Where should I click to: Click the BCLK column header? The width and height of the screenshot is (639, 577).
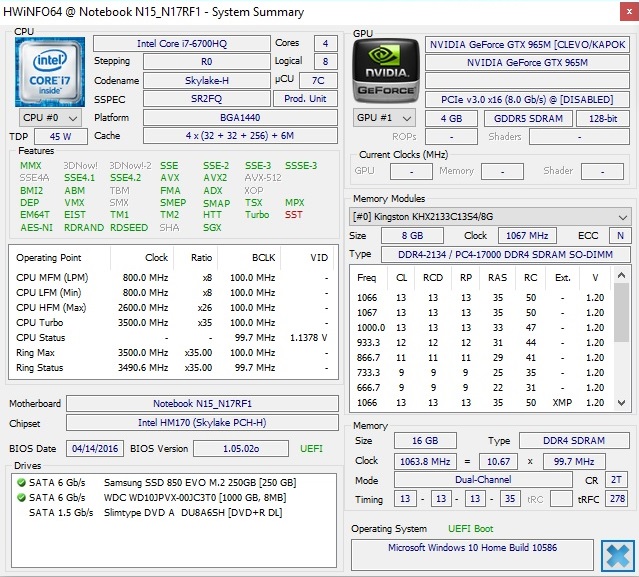coord(249,258)
